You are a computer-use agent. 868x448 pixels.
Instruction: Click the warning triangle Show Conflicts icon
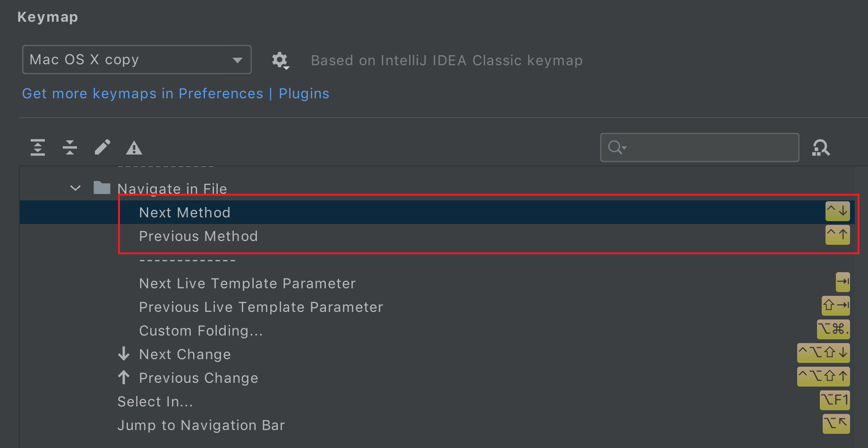[x=134, y=148]
